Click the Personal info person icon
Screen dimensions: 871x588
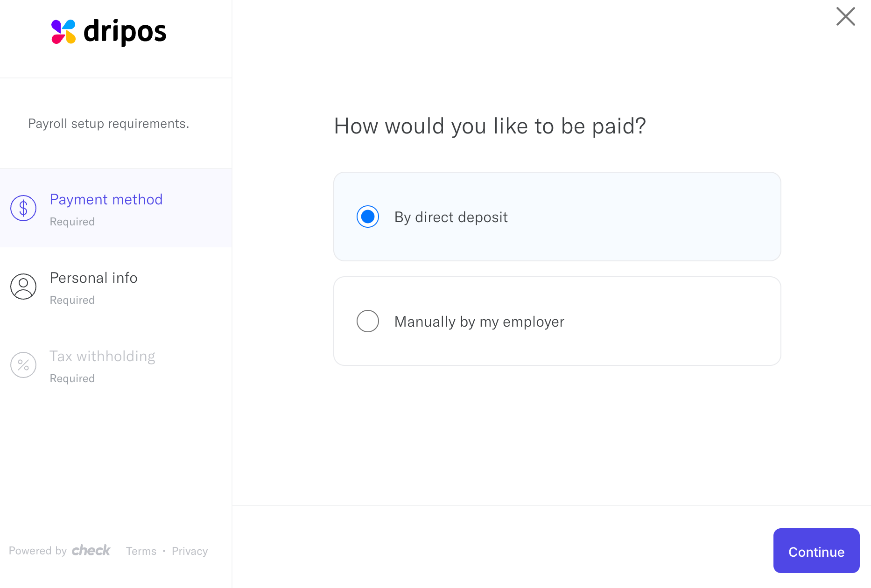point(23,287)
